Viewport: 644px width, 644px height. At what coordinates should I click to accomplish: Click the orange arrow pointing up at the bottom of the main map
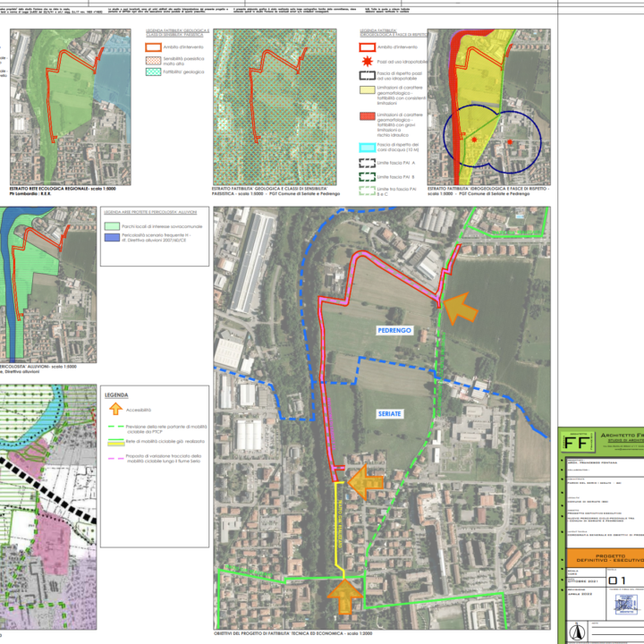tap(344, 597)
